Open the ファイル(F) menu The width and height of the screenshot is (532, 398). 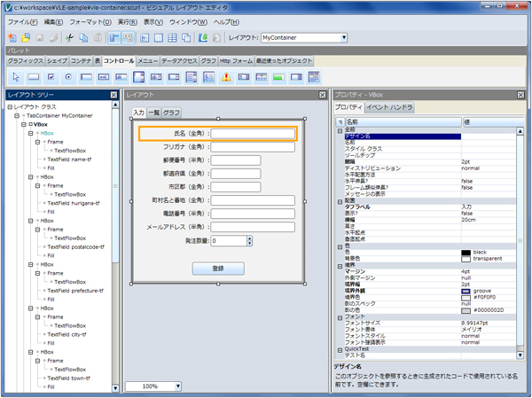tap(23, 22)
